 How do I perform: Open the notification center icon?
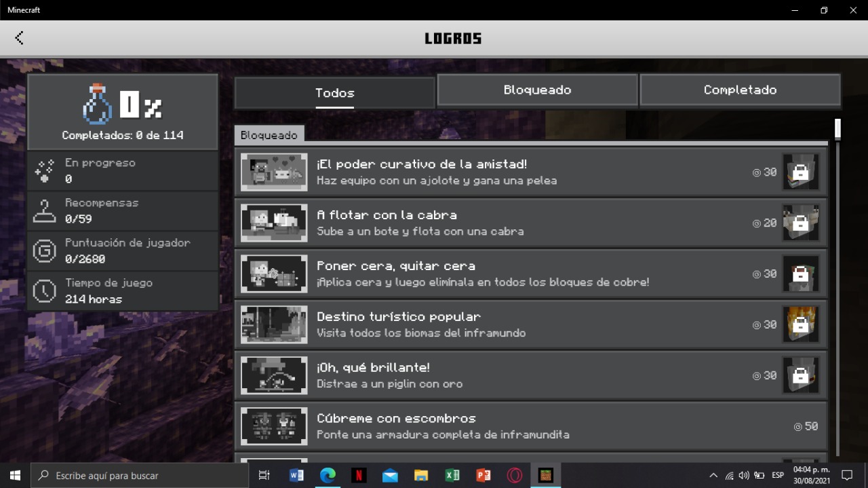[x=847, y=475]
